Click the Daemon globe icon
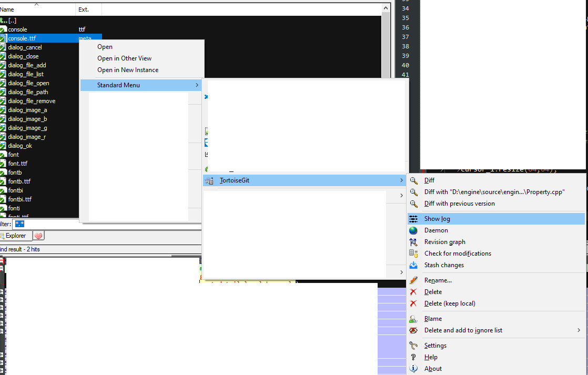The image size is (588, 375). 415,230
